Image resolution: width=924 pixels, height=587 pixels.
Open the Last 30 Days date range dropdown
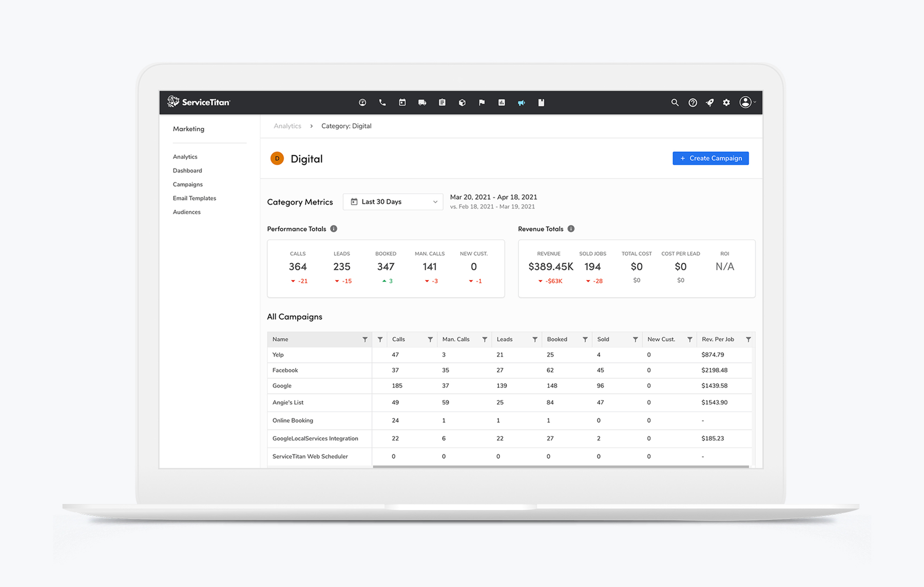pyautogui.click(x=393, y=202)
